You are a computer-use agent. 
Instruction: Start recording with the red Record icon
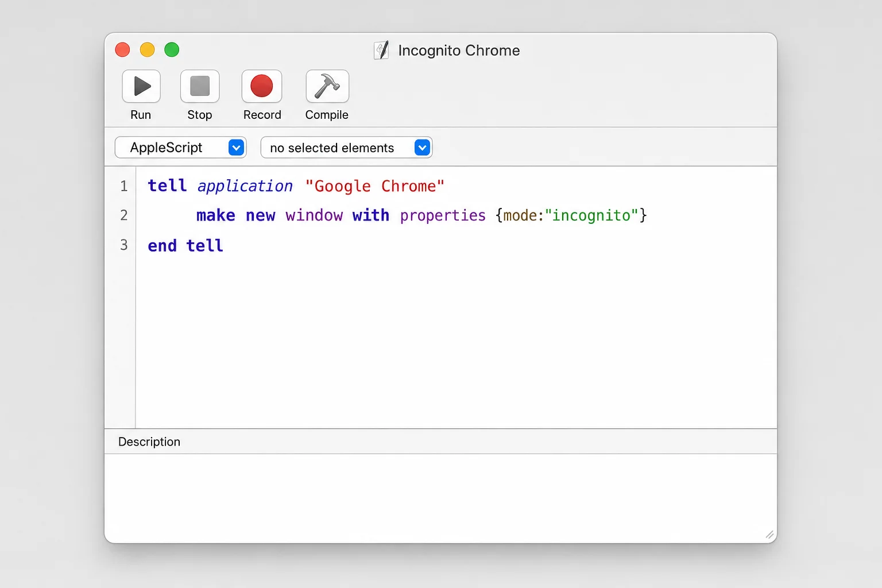(x=262, y=87)
